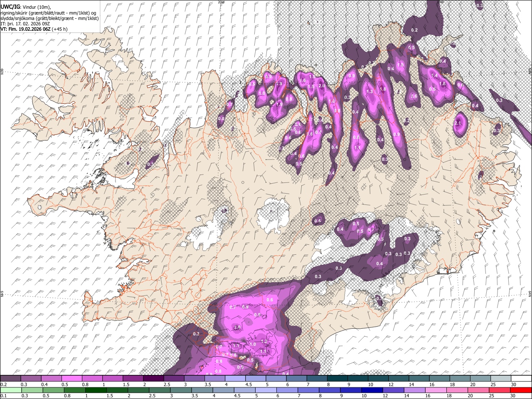Image resolution: width=532 pixels, height=399 pixels.
Task: Click upper legend swatch at 3.5
Action: click(x=215, y=379)
